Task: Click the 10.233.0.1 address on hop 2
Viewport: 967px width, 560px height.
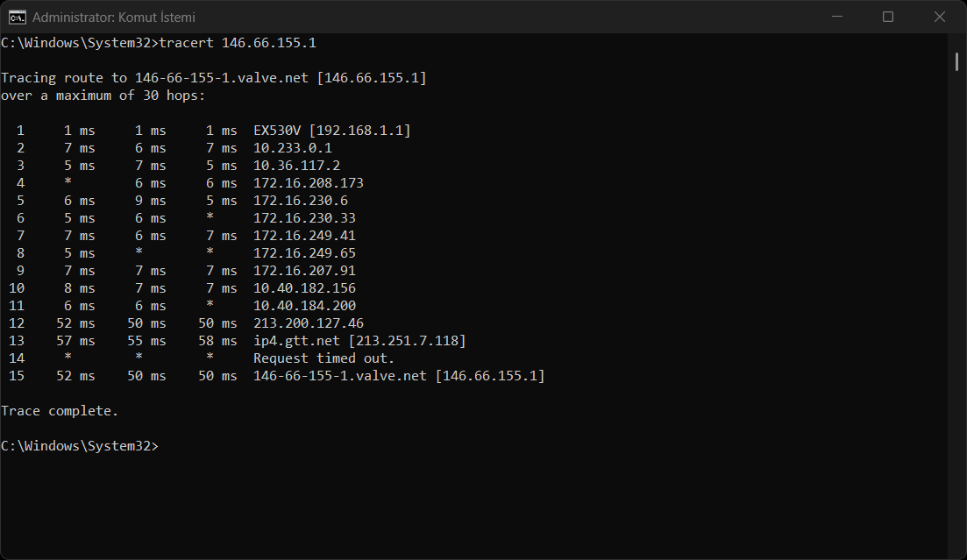Action: click(x=292, y=148)
